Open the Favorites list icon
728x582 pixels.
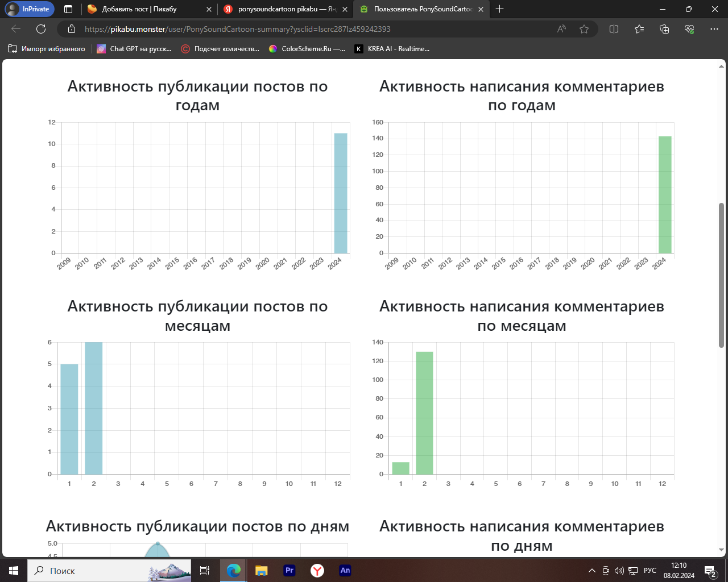[x=639, y=29]
